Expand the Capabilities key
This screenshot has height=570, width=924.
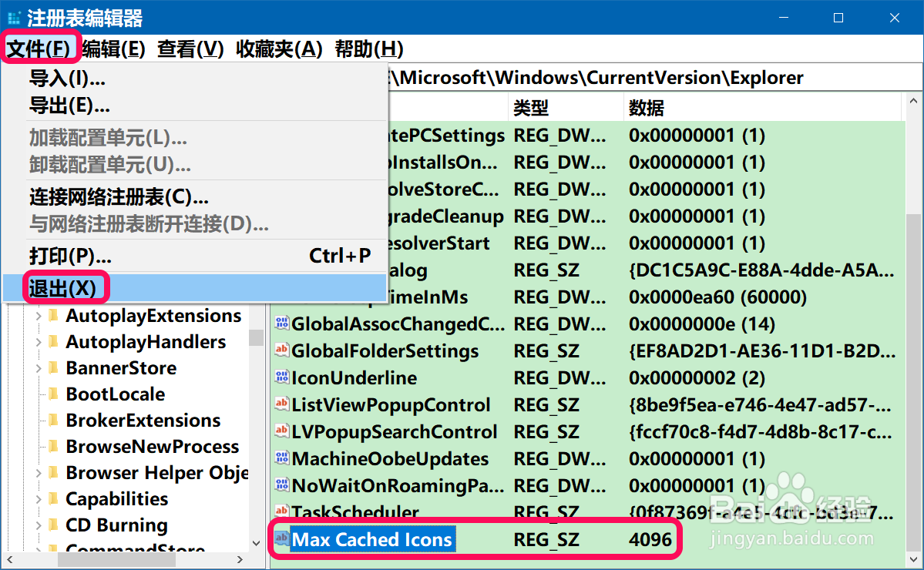coord(39,499)
